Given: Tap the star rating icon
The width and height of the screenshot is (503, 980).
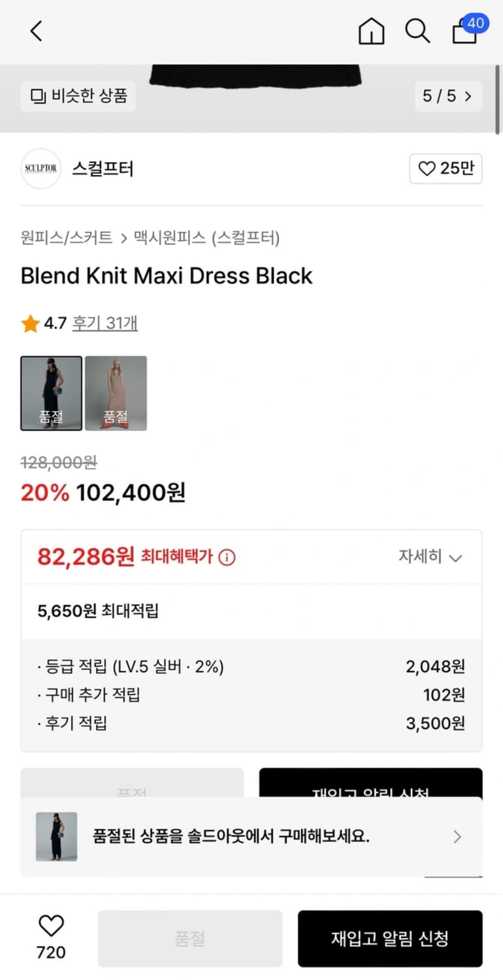Looking at the screenshot, I should click(x=29, y=322).
